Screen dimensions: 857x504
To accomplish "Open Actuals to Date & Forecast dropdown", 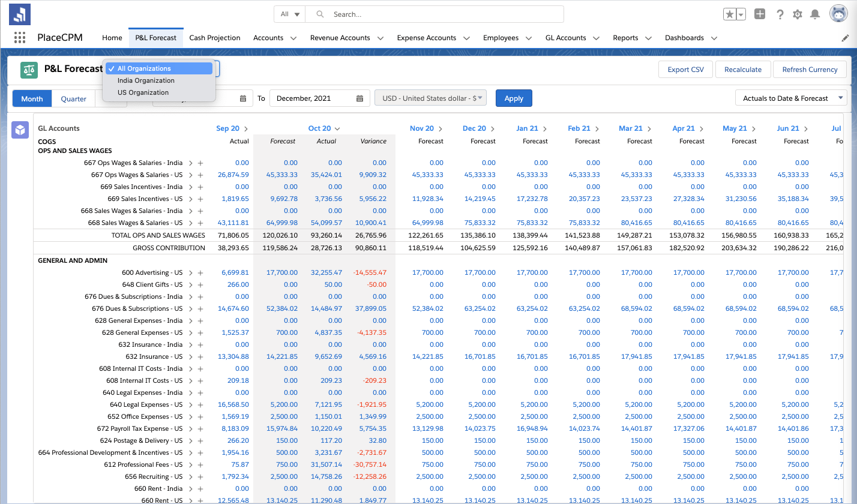I will (x=790, y=98).
